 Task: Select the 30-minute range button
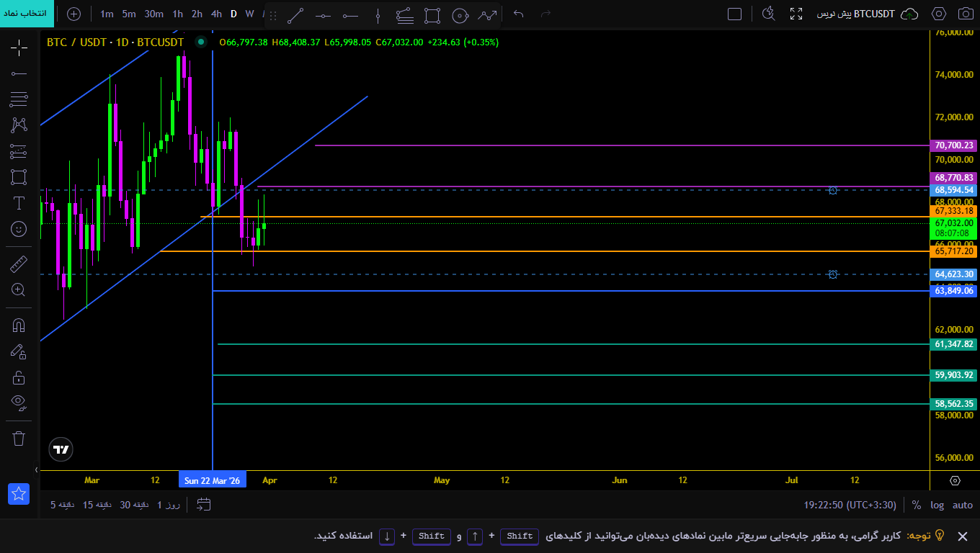point(135,505)
